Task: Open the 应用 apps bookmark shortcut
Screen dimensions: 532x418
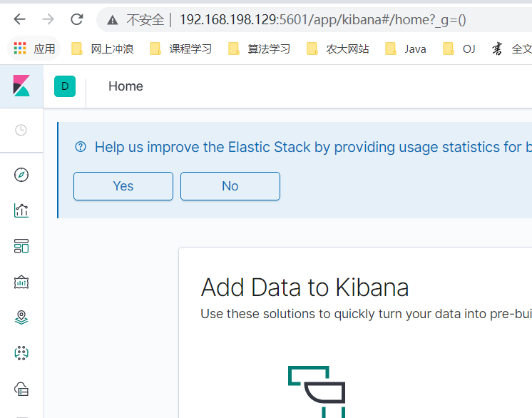Action: 35,49
